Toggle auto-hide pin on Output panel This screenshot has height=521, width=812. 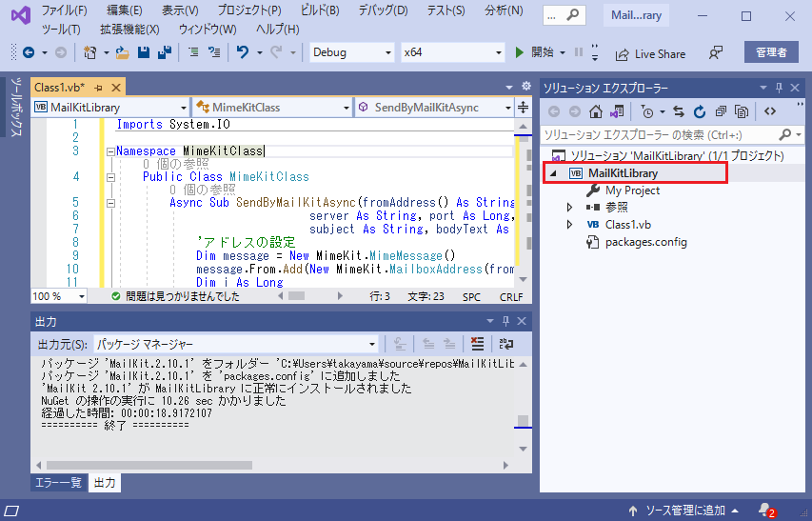coord(505,321)
